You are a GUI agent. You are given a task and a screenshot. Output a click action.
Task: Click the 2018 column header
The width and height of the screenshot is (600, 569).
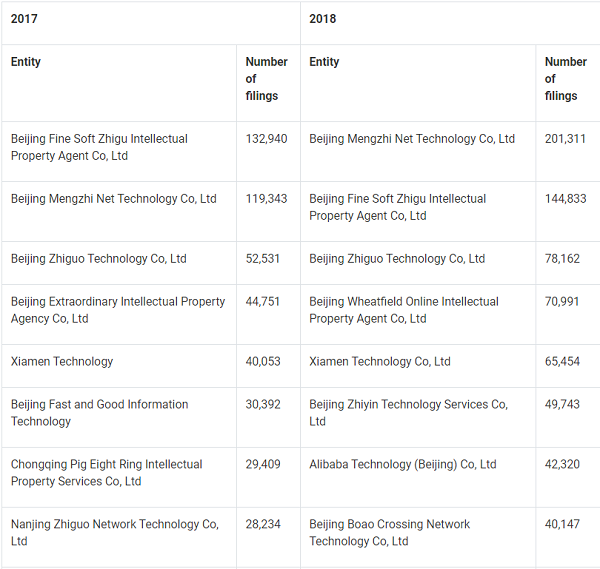click(323, 19)
